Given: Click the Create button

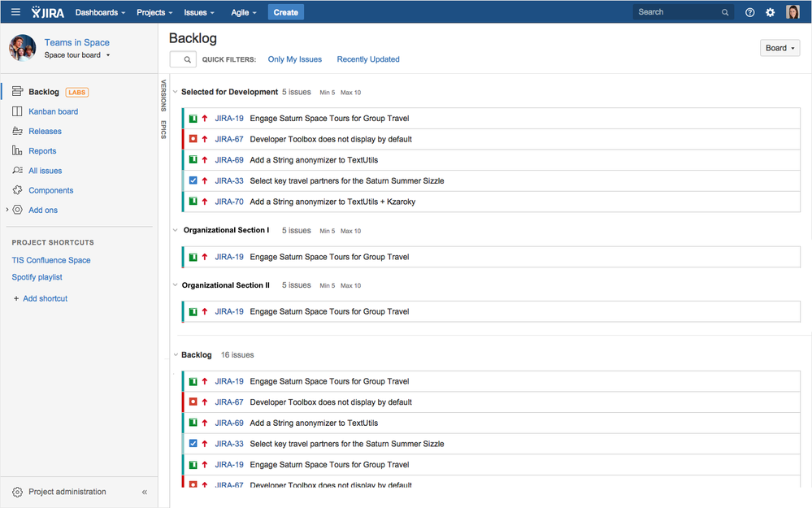Looking at the screenshot, I should [286, 12].
